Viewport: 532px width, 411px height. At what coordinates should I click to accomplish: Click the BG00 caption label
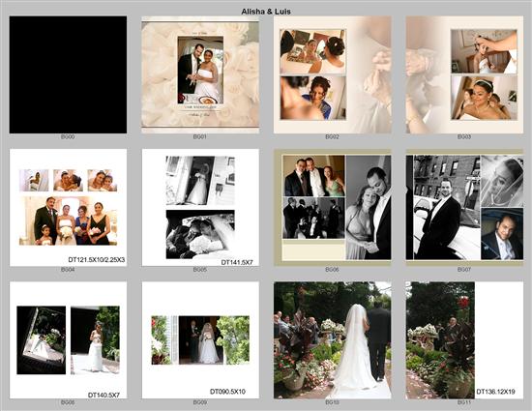pos(68,136)
